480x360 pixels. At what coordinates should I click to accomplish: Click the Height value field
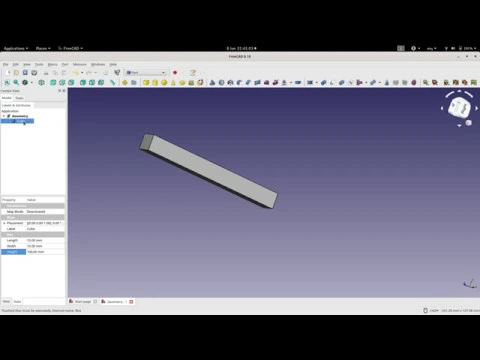point(45,252)
